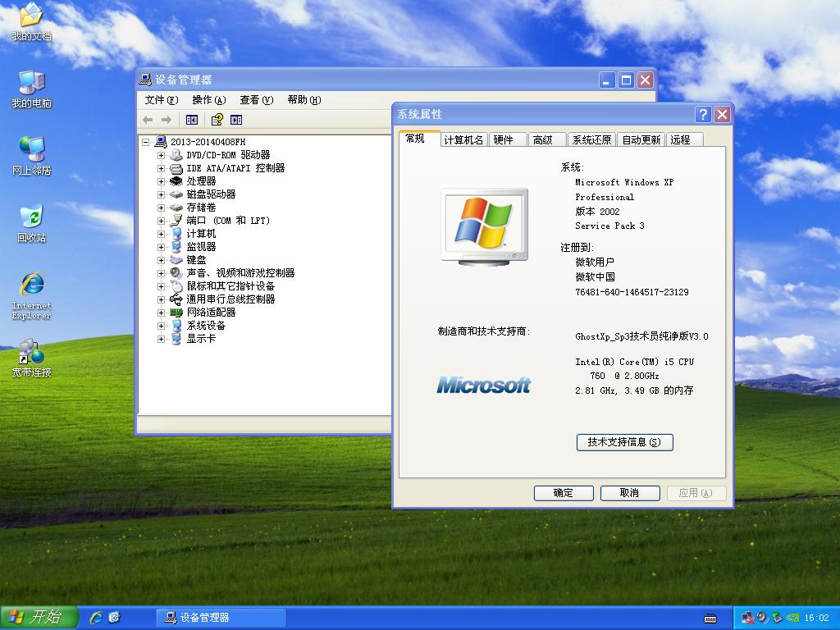Click the IDE ATA/ATAPI 控制器 device icon
The width and height of the screenshot is (840, 630).
point(176,168)
